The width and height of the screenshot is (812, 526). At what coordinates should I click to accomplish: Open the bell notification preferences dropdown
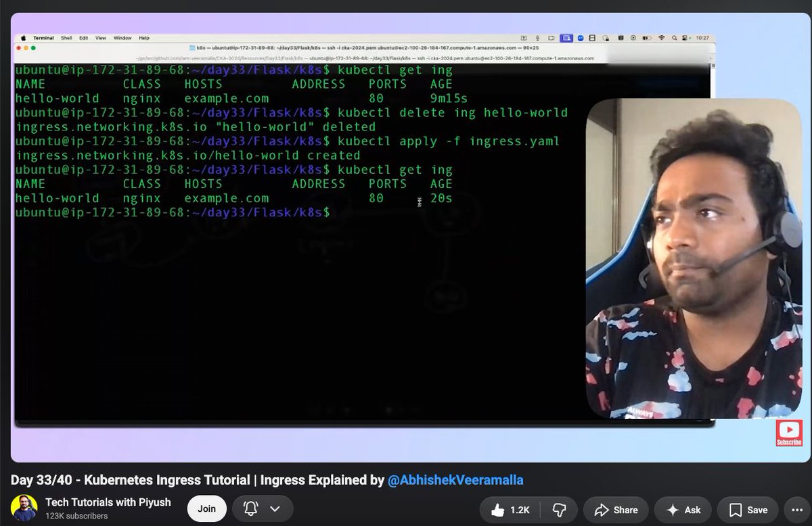click(263, 508)
